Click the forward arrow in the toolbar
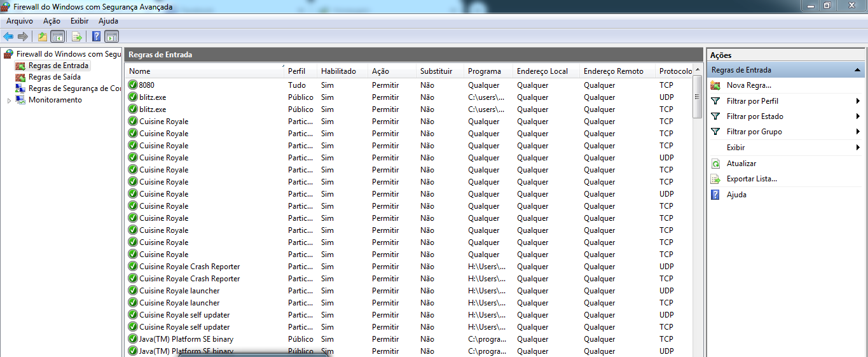This screenshot has width=868, height=357. point(23,36)
